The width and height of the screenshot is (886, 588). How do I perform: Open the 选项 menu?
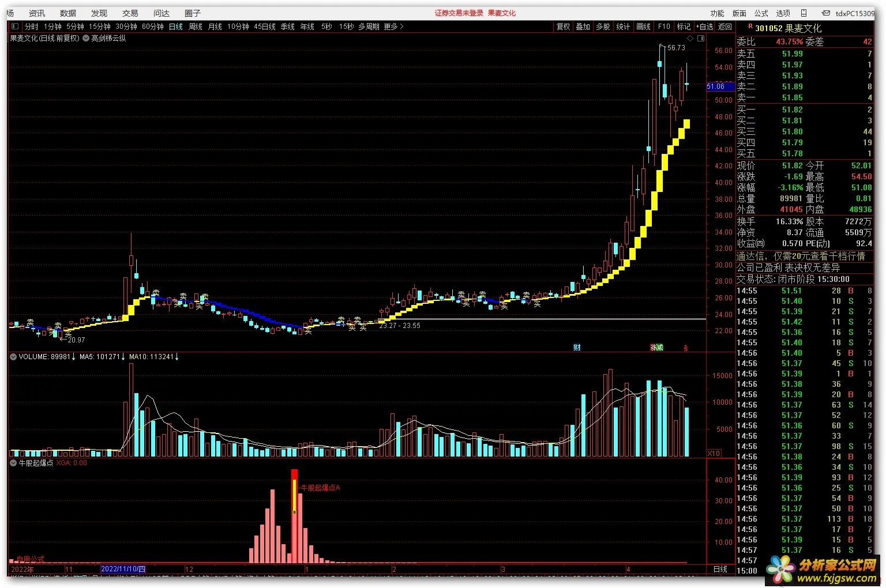783,13
